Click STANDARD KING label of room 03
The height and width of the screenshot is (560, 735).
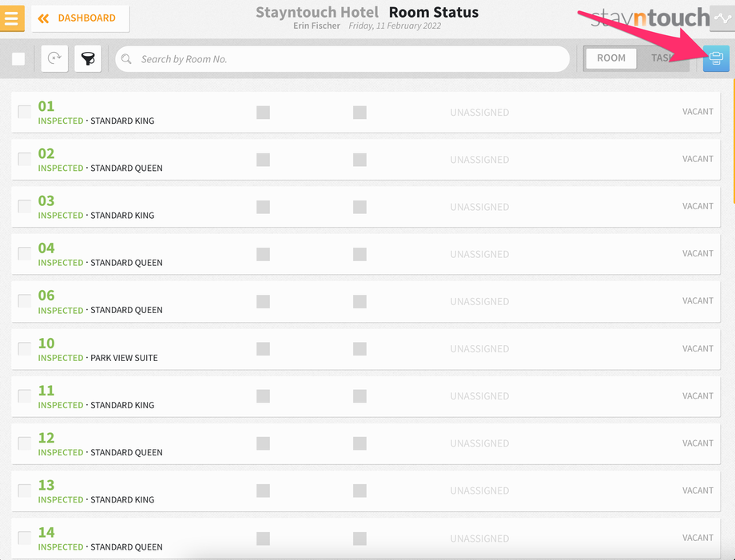click(122, 216)
